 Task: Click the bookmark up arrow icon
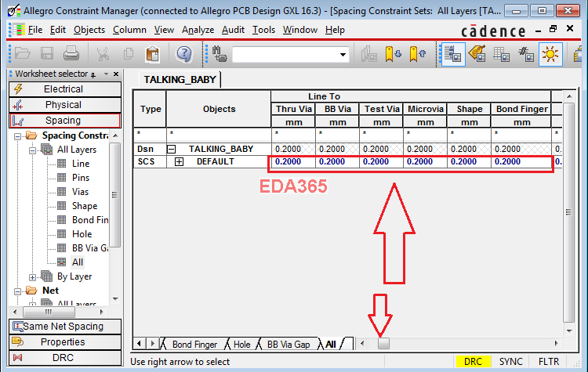tap(418, 54)
